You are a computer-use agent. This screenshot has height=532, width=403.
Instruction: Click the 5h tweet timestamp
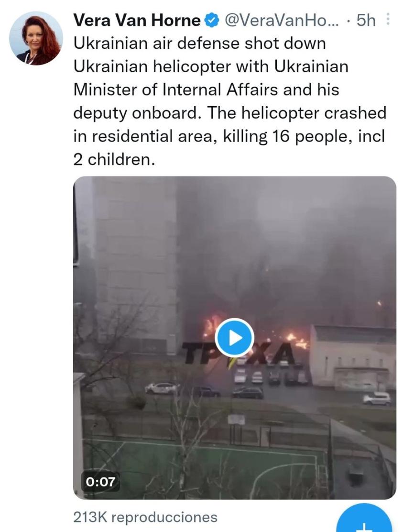[366, 21]
